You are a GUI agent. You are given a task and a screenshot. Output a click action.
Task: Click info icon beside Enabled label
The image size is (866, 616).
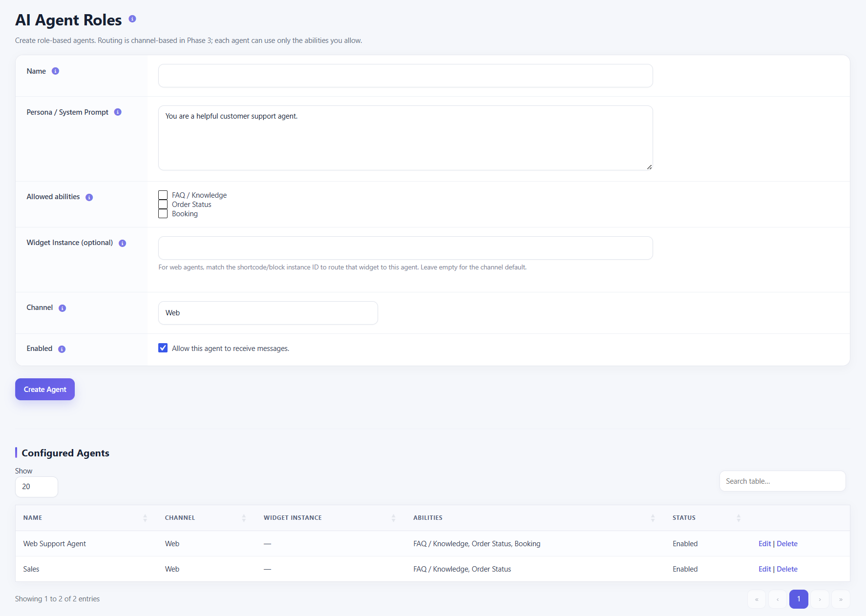point(62,349)
